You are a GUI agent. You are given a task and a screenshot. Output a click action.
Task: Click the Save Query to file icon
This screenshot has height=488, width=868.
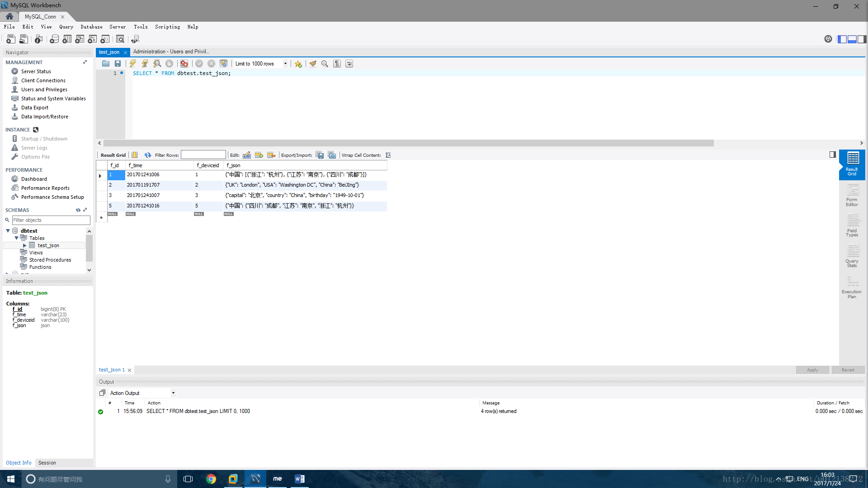point(118,63)
